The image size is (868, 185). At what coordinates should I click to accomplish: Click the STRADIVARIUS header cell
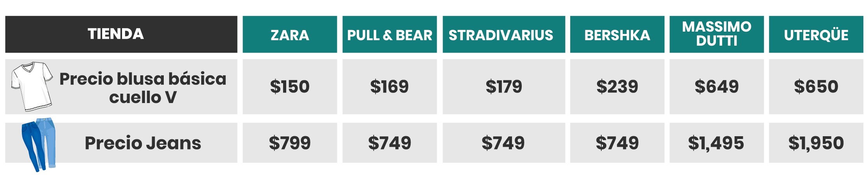[504, 34]
